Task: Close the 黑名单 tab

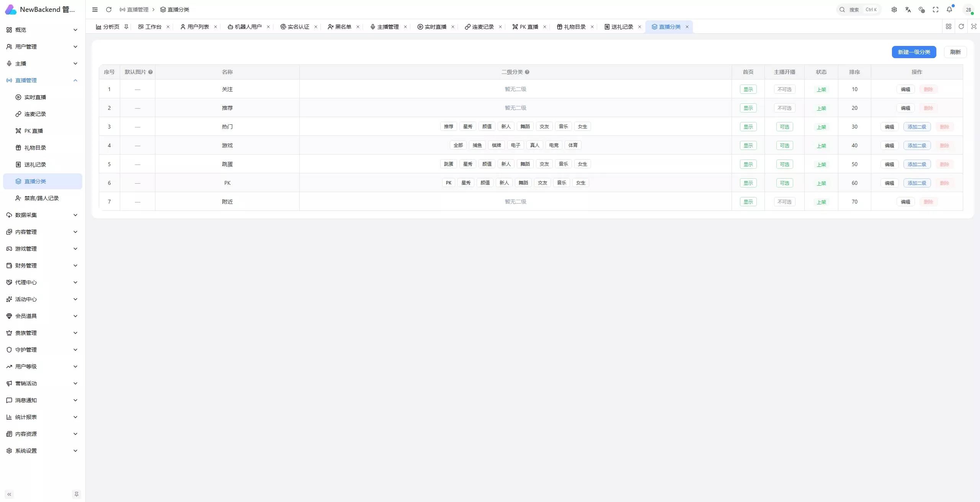Action: click(x=358, y=27)
